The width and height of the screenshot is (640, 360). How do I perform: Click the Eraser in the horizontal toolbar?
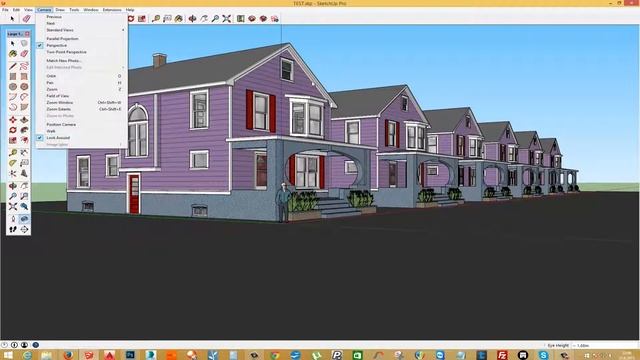click(x=27, y=19)
